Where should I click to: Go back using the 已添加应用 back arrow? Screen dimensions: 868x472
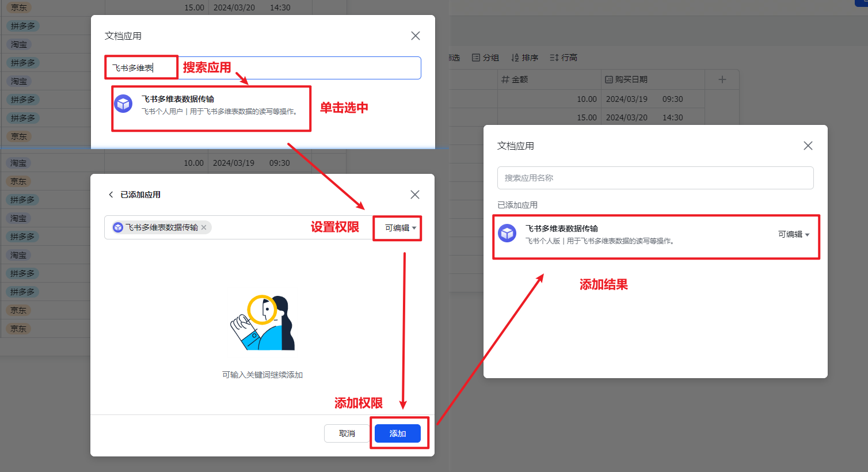point(111,195)
